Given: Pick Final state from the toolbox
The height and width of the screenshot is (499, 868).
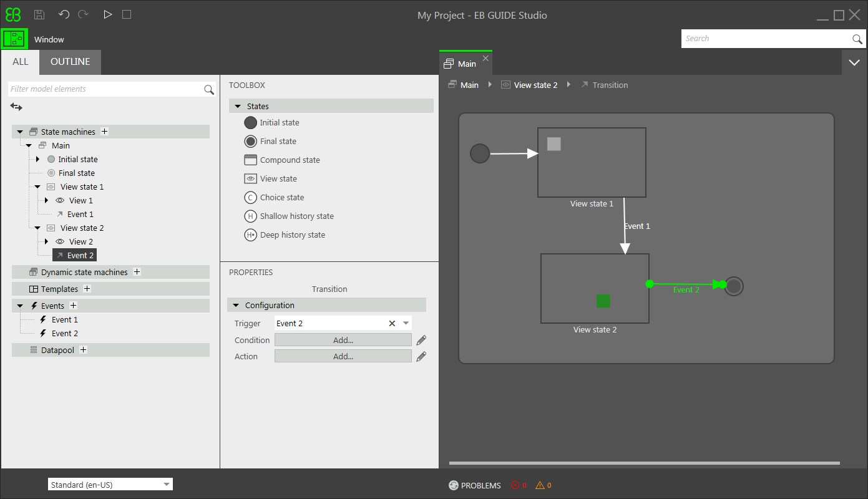Looking at the screenshot, I should pyautogui.click(x=271, y=141).
